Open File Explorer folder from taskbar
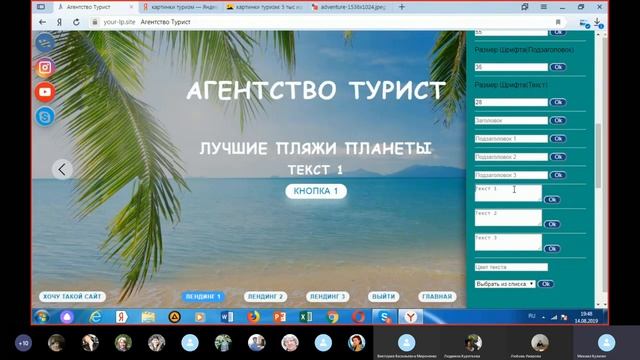640x360 pixels. (x=148, y=317)
